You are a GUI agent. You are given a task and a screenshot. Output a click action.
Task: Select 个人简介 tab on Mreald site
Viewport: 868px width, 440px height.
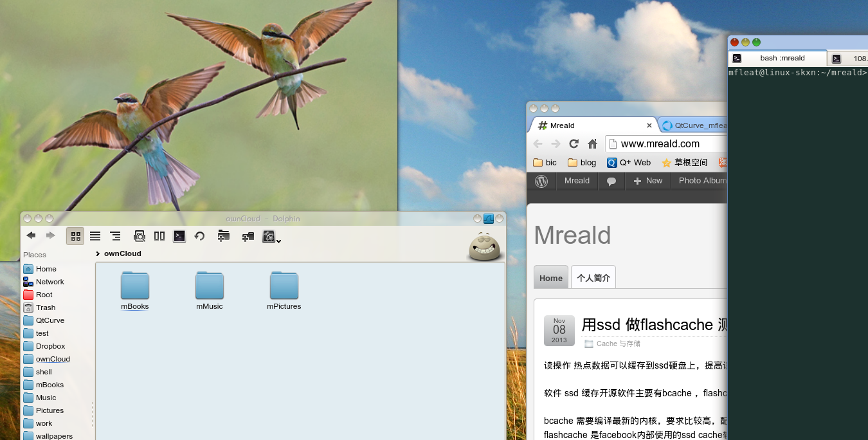[x=593, y=278]
